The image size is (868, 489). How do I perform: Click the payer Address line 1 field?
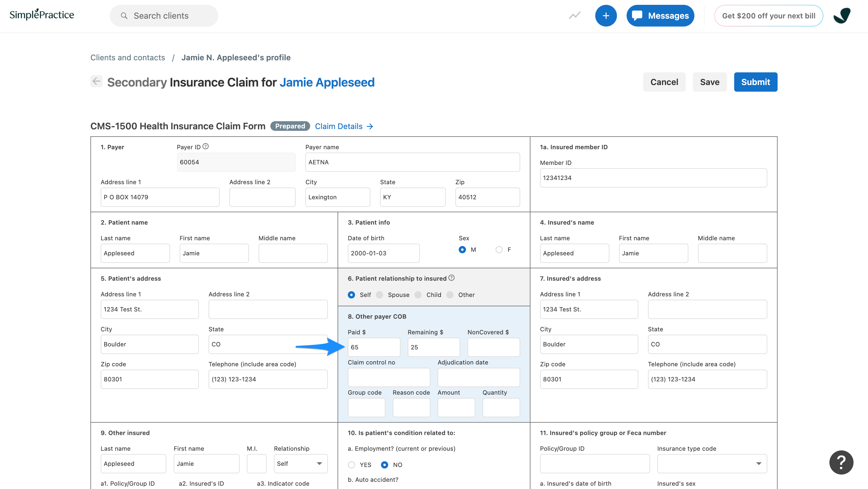160,197
